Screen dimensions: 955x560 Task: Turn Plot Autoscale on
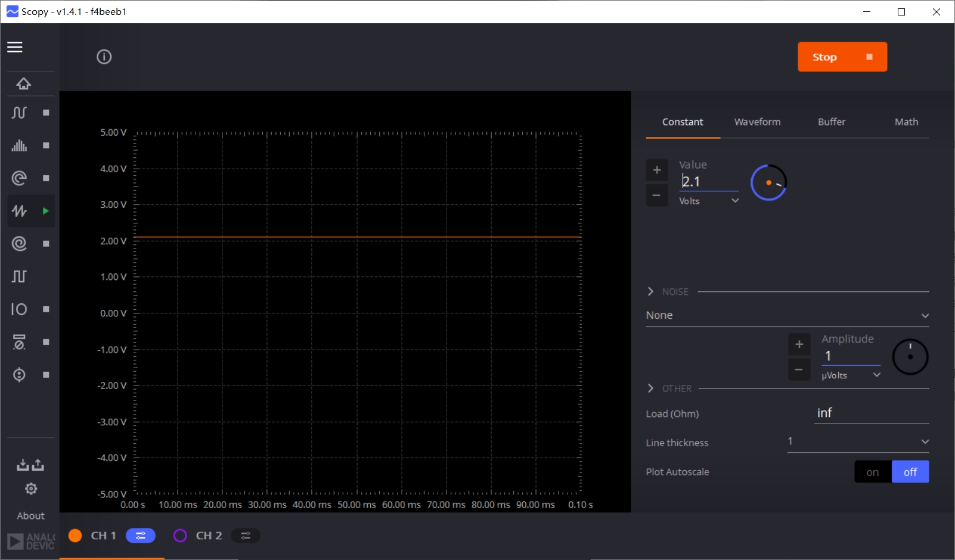pos(873,472)
